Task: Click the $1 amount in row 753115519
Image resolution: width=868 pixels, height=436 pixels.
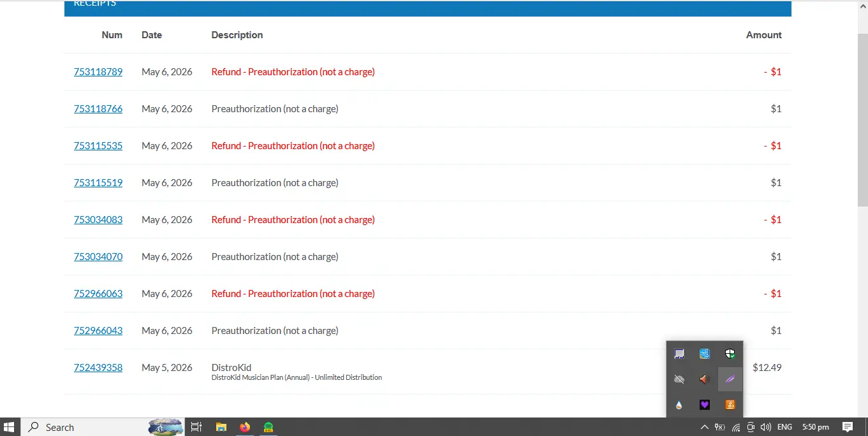Action: (776, 183)
